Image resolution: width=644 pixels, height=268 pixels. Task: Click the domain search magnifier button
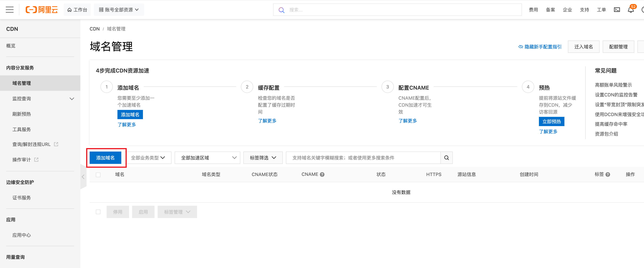[446, 158]
